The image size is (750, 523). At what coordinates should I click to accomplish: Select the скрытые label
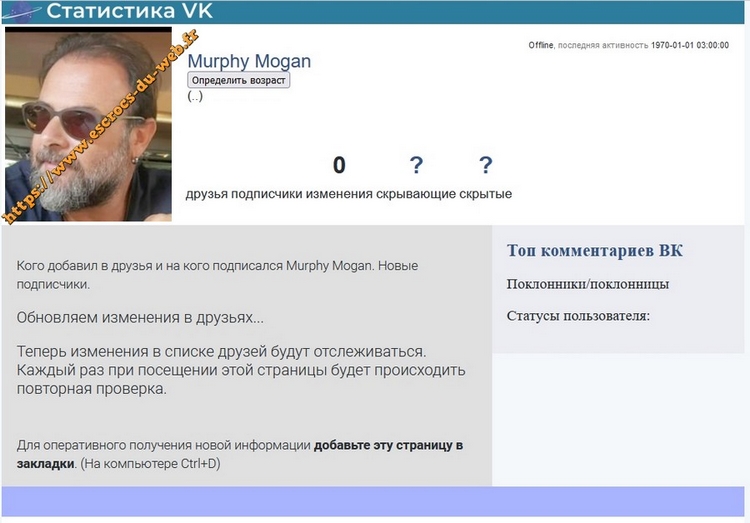485,194
